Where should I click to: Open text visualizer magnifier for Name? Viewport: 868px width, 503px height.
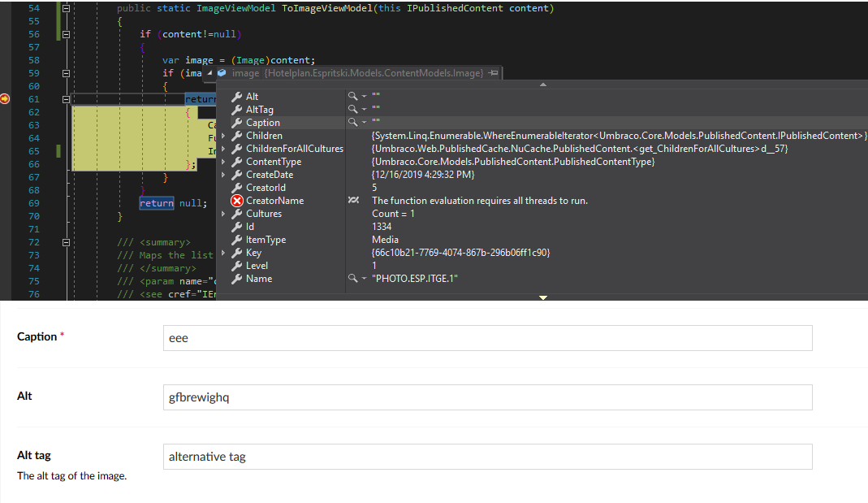click(x=352, y=279)
